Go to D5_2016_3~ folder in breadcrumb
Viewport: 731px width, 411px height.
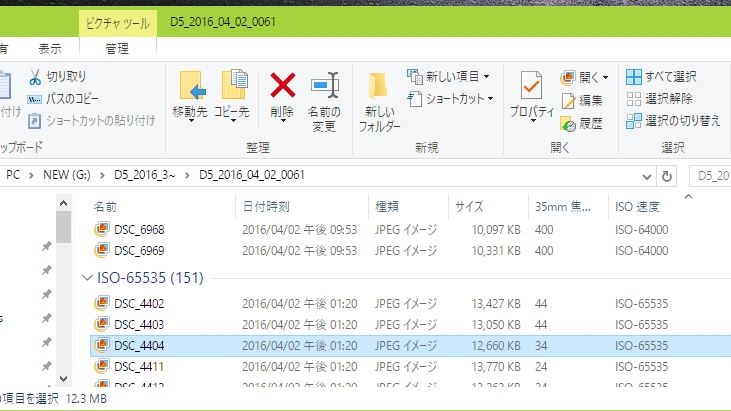coord(145,175)
